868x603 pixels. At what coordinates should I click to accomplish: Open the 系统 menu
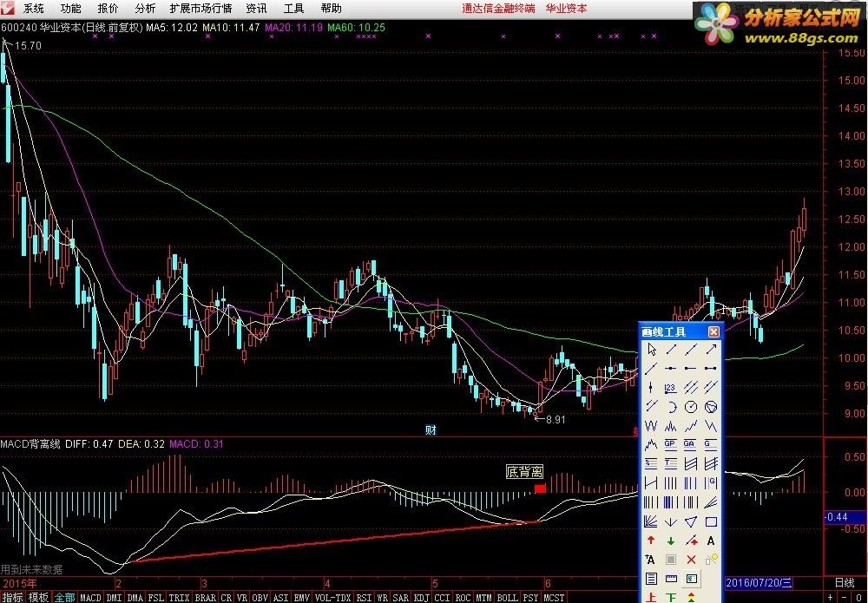pyautogui.click(x=34, y=9)
